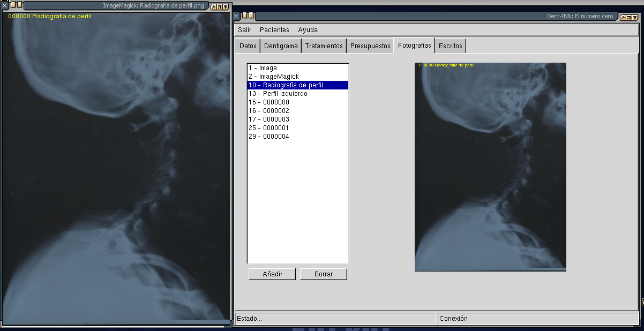Select '2 - ImageMagick' list entry
This screenshot has width=644, height=331.
click(273, 77)
